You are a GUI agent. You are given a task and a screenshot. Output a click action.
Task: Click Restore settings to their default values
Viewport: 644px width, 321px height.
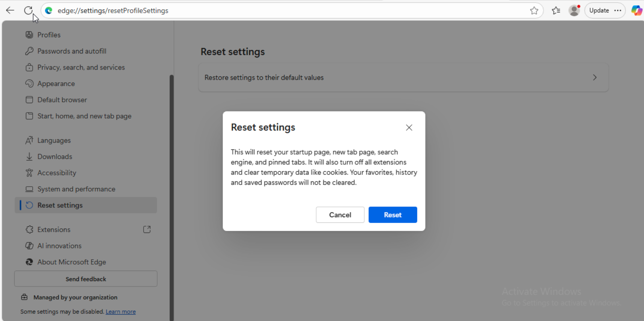coord(403,78)
